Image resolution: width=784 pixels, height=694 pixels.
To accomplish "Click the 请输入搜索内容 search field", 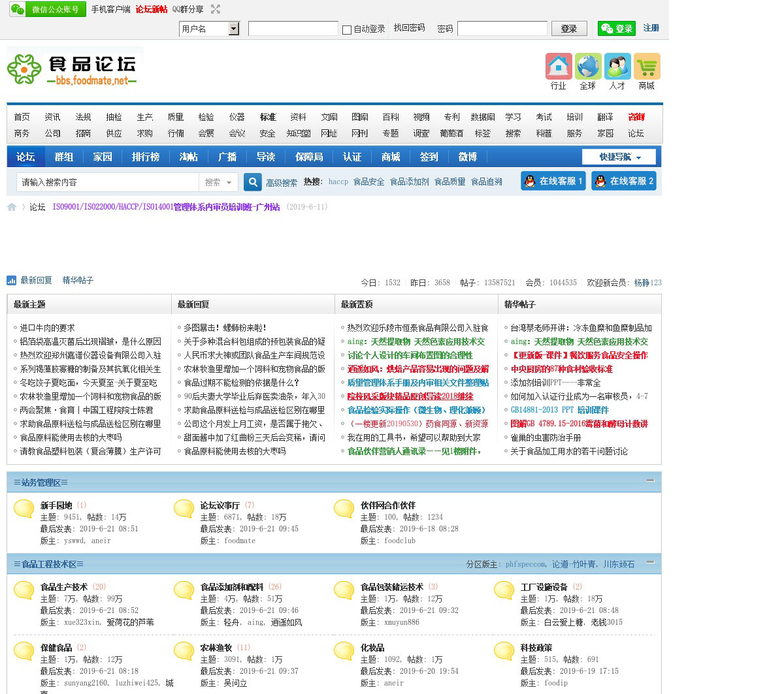I will (x=108, y=182).
